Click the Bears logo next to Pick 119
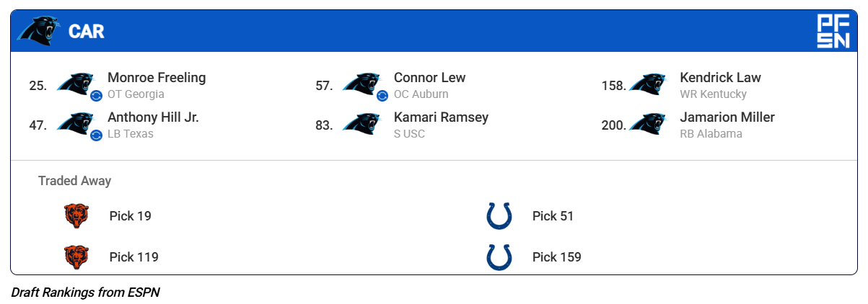The width and height of the screenshot is (868, 304). pyautogui.click(x=76, y=257)
